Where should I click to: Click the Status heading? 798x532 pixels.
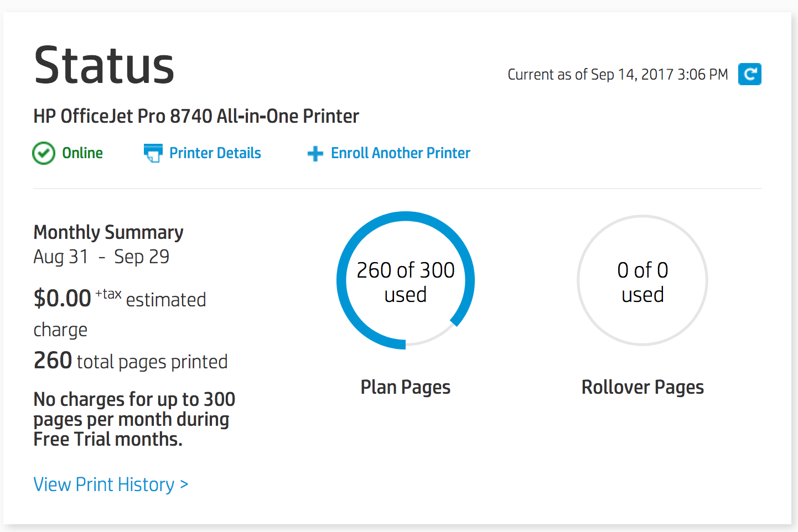pos(104,65)
